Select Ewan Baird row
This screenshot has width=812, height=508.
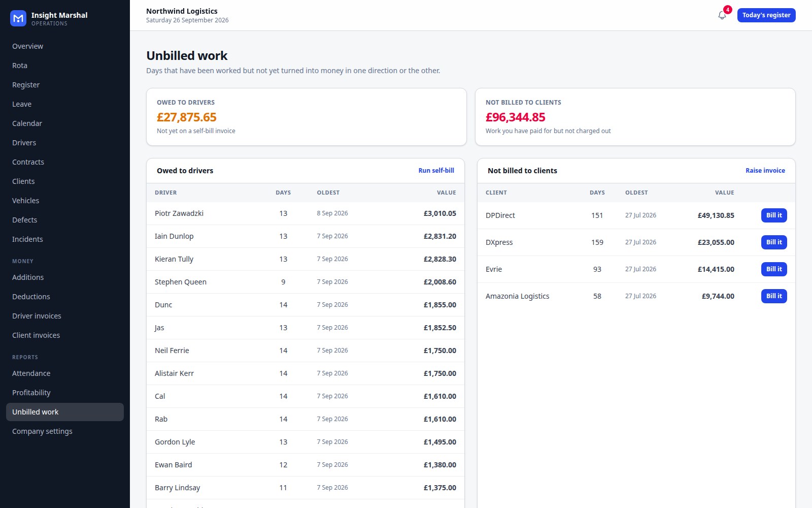tap(306, 465)
